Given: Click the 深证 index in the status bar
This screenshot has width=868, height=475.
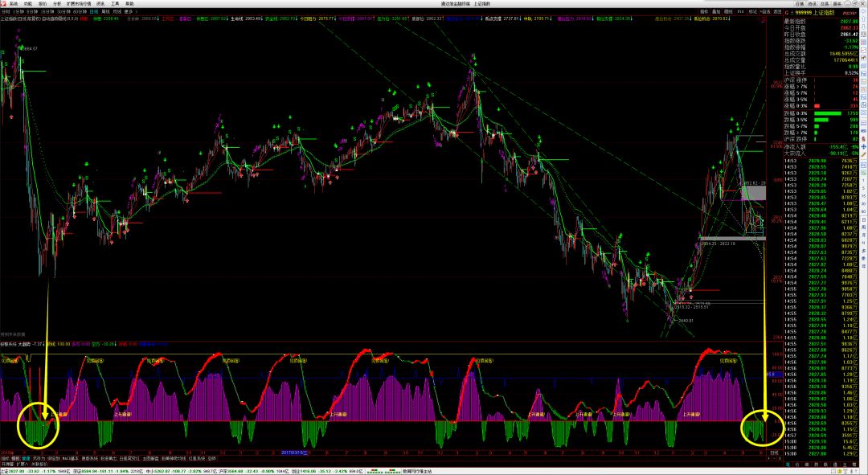Looking at the screenshot, I should click(108, 471).
